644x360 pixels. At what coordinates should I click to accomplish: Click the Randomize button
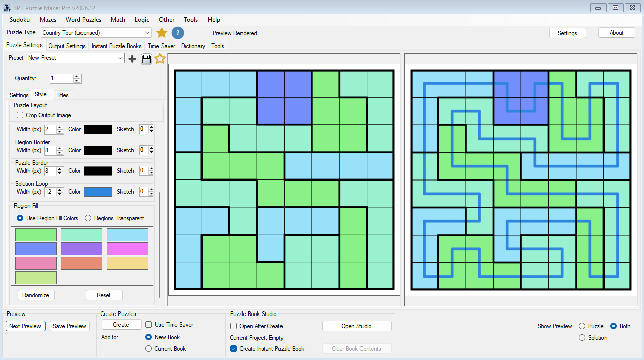click(36, 295)
